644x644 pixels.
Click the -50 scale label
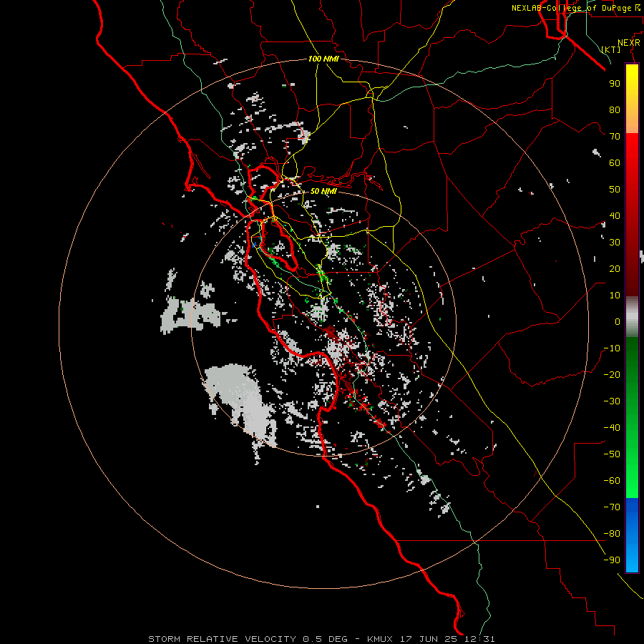(612, 454)
